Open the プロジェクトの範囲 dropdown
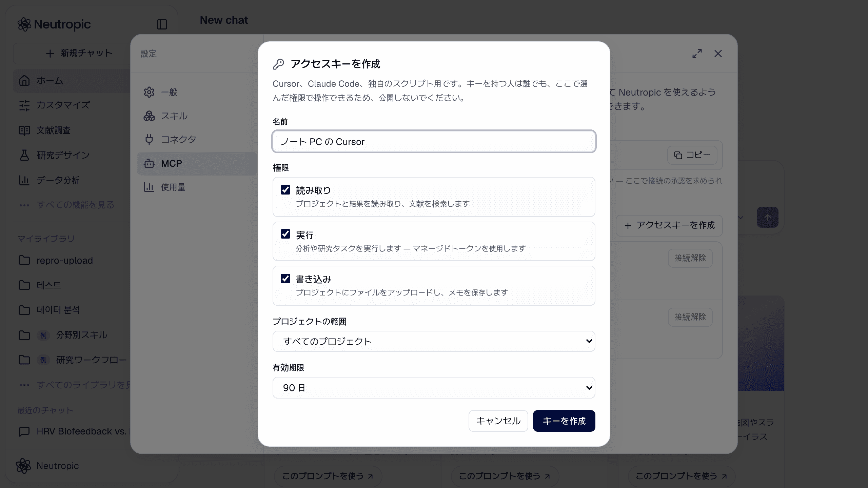This screenshot has height=488, width=868. [x=434, y=341]
